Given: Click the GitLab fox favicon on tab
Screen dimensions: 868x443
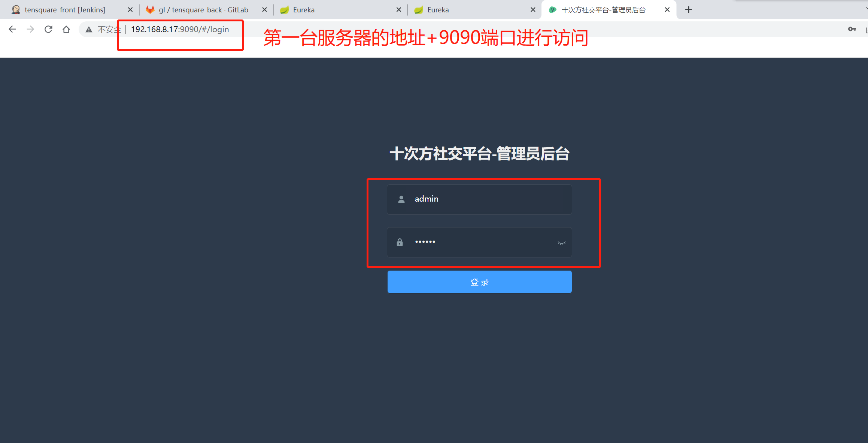Looking at the screenshot, I should point(150,10).
